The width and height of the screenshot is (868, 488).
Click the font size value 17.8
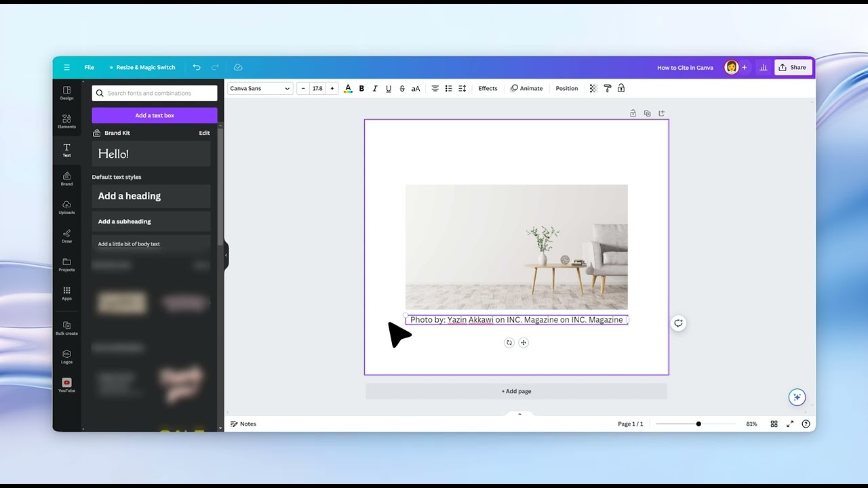[317, 88]
